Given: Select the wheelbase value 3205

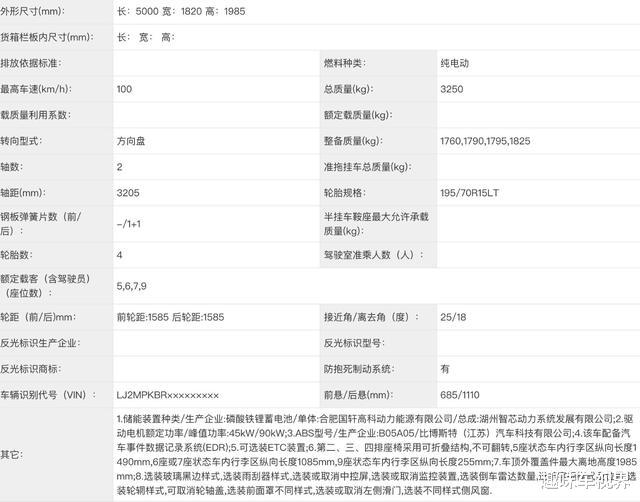Looking at the screenshot, I should [x=128, y=193].
